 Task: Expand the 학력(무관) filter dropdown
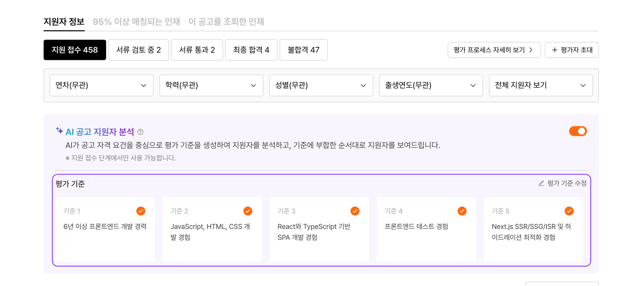coord(211,85)
